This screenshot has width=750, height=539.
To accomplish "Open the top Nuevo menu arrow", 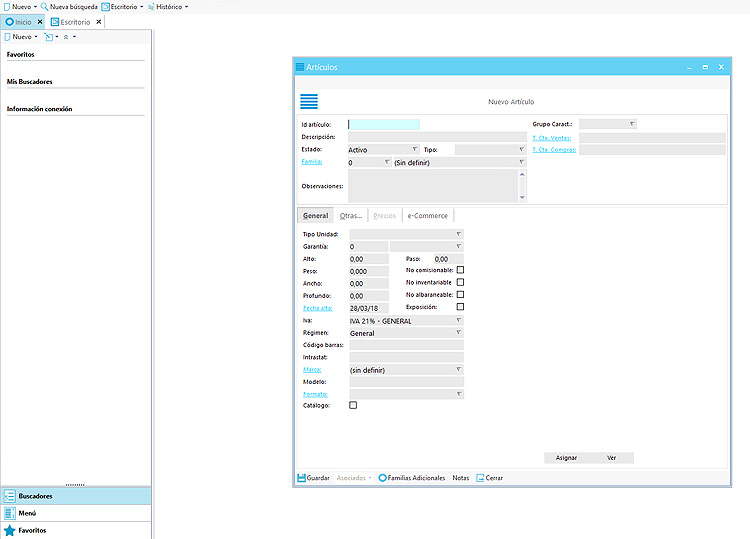I will pos(35,7).
